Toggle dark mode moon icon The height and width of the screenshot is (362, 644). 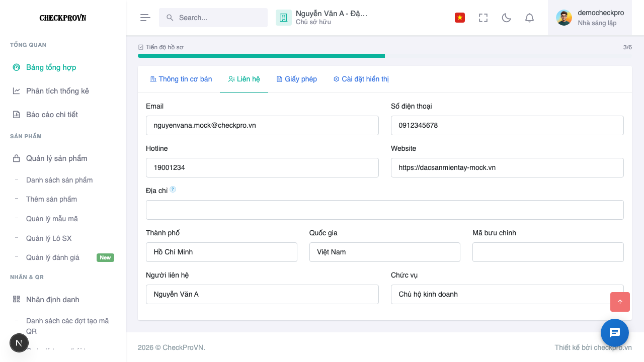(x=507, y=18)
